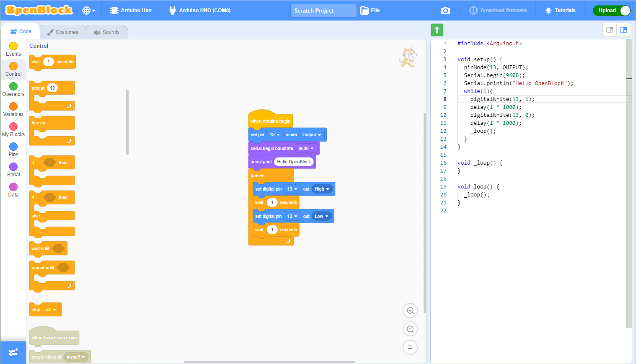Open the File menu
Screen dimensions: 636x364
tap(370, 10)
